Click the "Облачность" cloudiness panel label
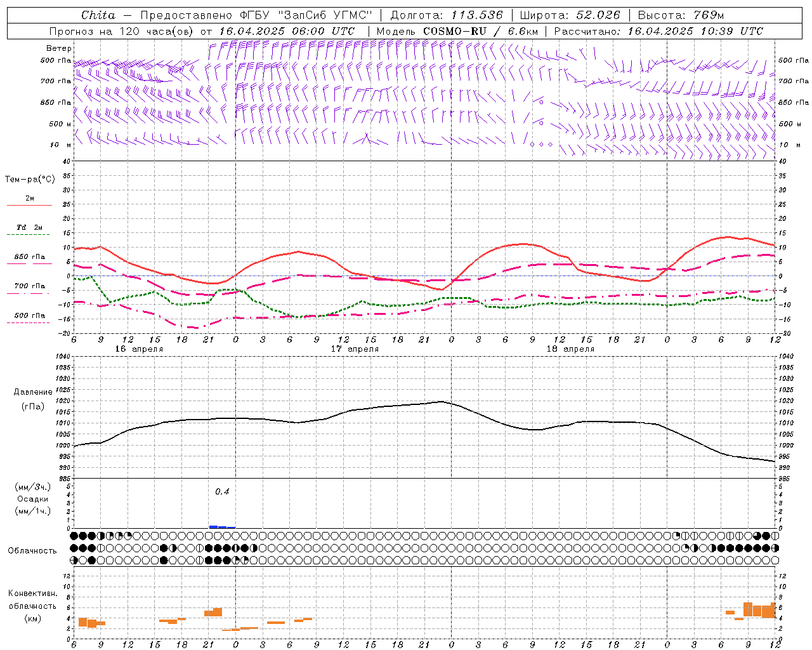812x650 pixels. point(32,550)
